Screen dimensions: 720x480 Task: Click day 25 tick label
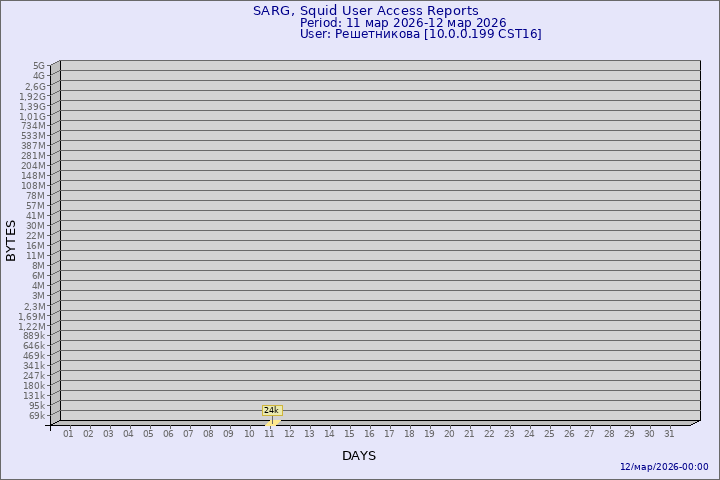(x=549, y=434)
